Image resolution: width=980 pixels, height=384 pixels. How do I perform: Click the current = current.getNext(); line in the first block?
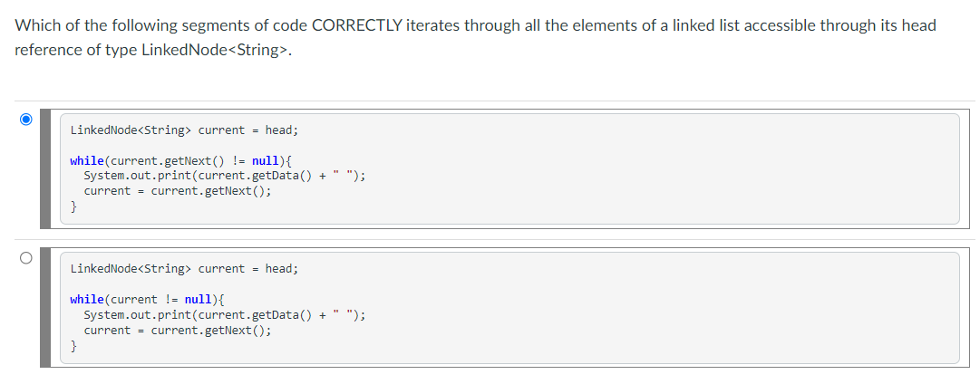(178, 191)
